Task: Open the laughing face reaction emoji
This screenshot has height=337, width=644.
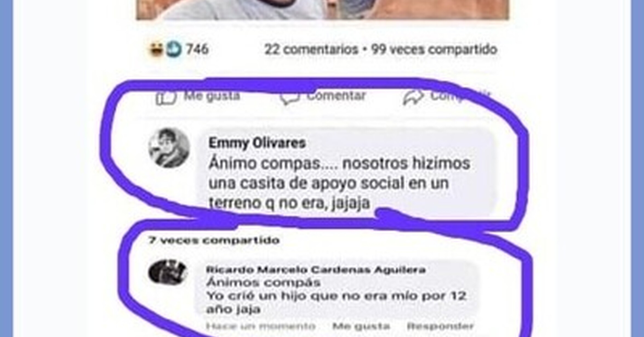Action: tap(156, 50)
